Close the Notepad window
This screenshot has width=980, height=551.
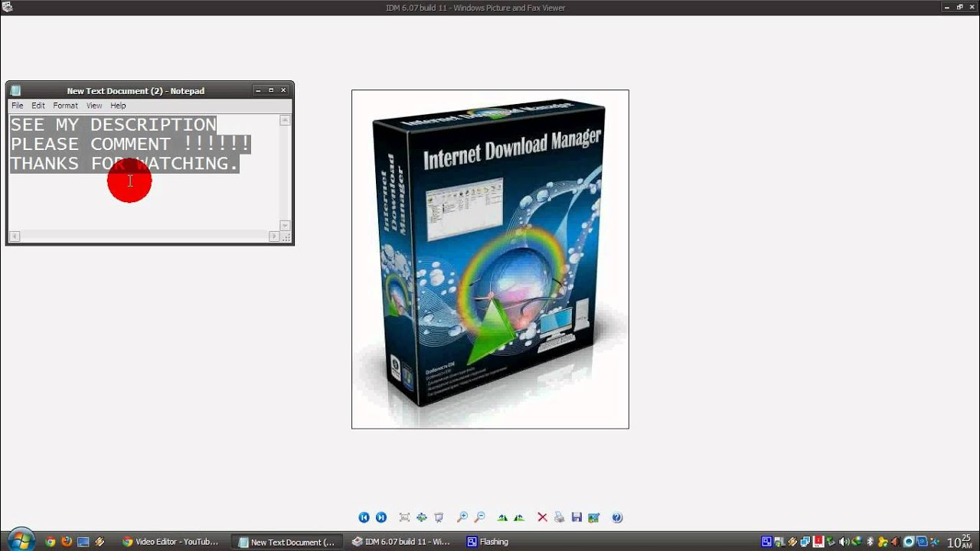coord(283,90)
